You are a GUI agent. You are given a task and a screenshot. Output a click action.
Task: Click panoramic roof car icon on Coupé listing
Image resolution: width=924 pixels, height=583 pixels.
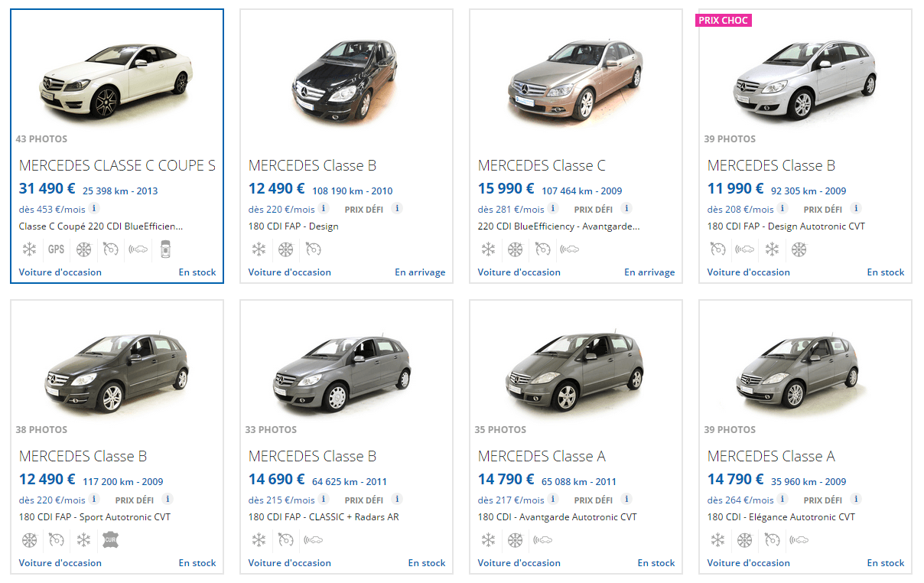(x=166, y=249)
